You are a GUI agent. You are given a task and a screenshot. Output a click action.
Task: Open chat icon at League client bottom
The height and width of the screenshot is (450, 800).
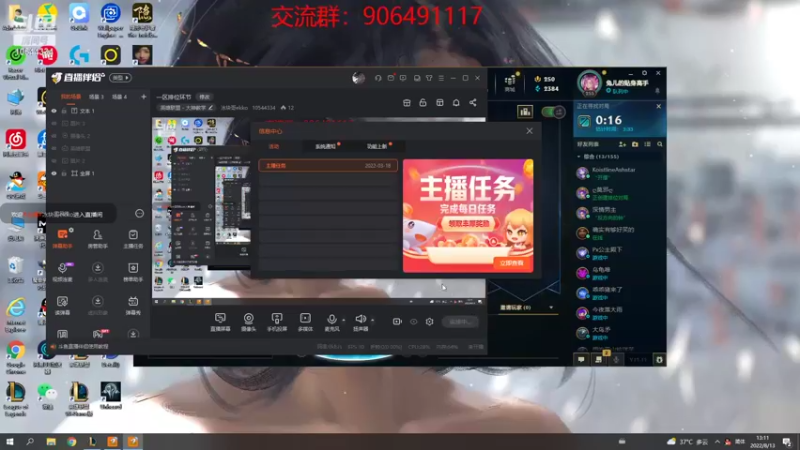coord(581,360)
